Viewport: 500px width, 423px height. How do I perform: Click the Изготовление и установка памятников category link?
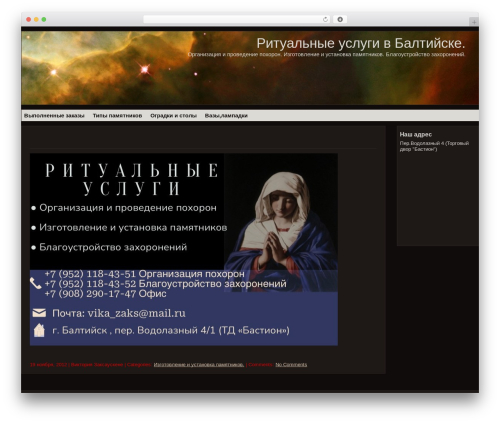tap(199, 364)
